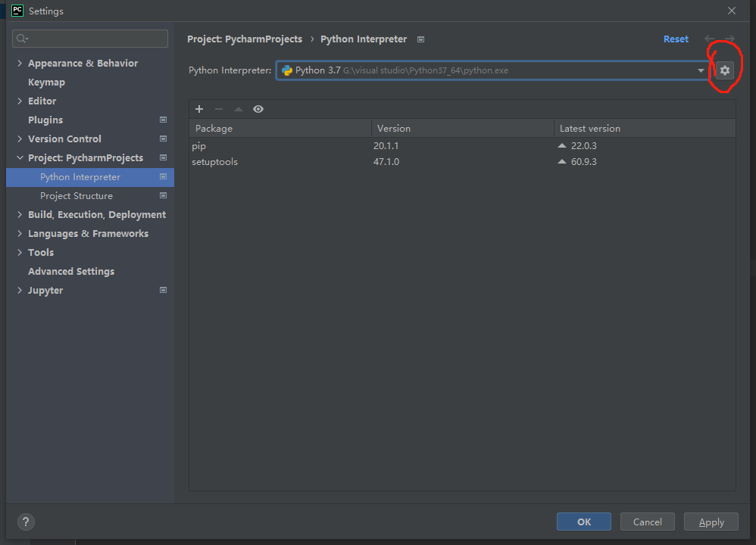Click the plus icon to install package

click(x=199, y=109)
